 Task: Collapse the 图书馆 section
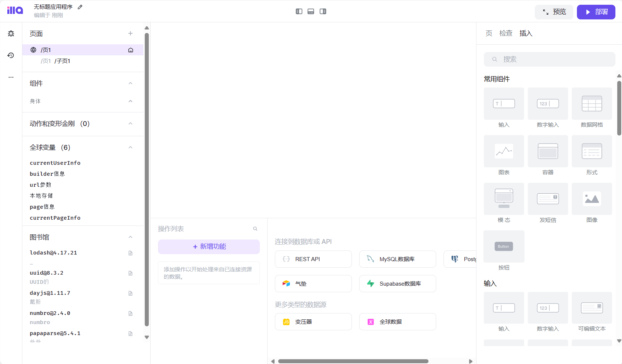[x=130, y=237]
